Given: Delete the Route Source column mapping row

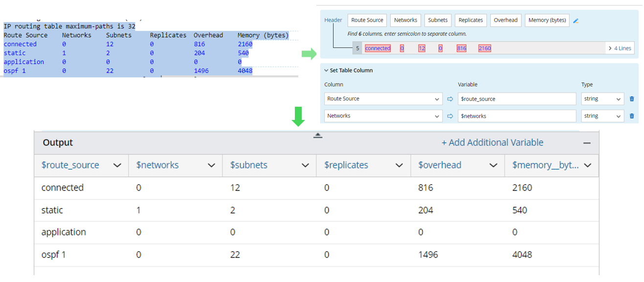Looking at the screenshot, I should [x=632, y=99].
